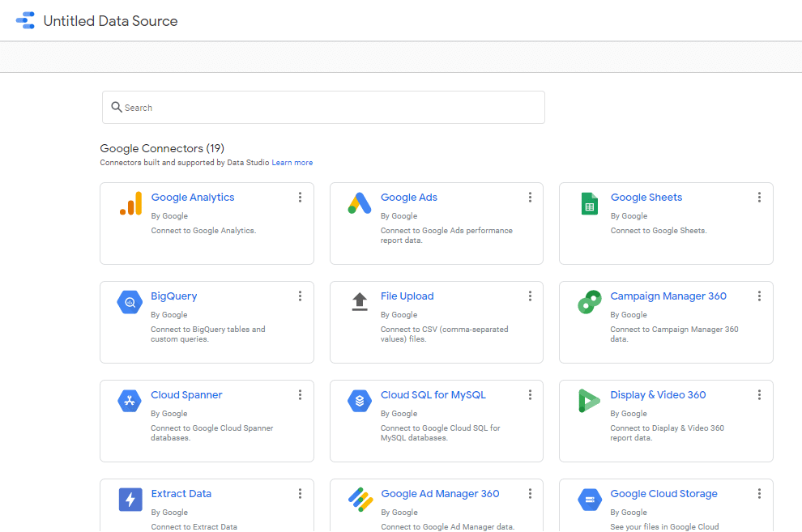802x532 pixels.
Task: Click the Campaign Manager 360 icon
Action: click(x=589, y=302)
